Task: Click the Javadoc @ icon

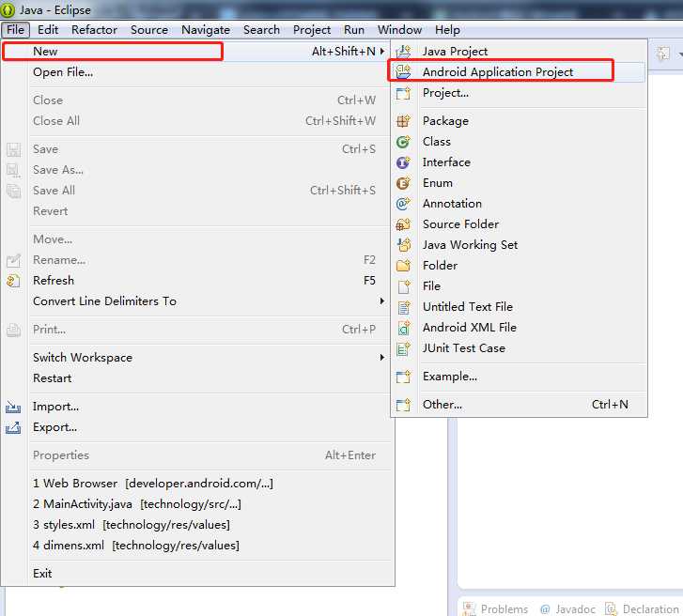Action: point(545,609)
